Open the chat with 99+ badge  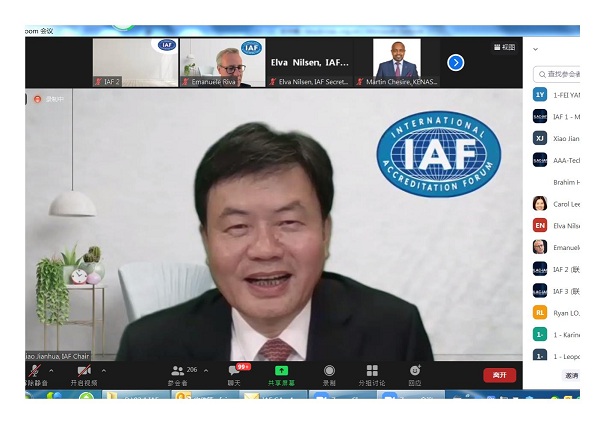[x=234, y=371]
